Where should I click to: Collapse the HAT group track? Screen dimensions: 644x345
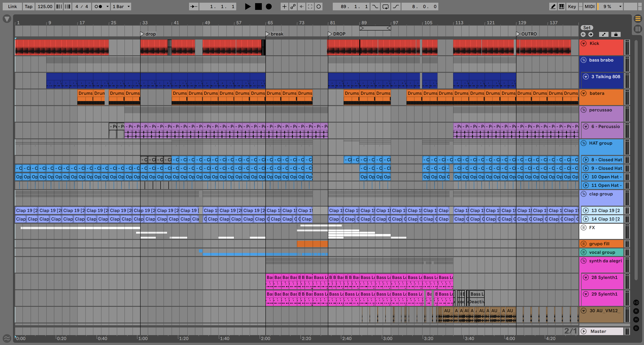point(584,143)
